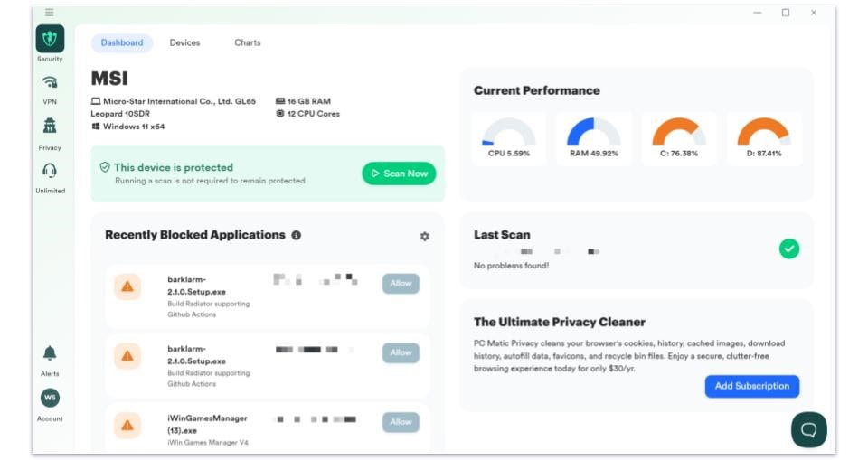Click the 12 CPU Cores text

[314, 114]
